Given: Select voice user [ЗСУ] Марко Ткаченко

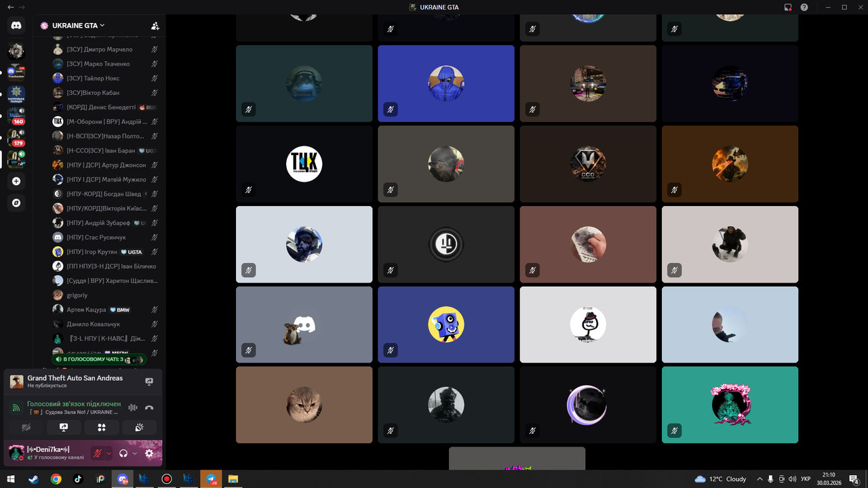Looking at the screenshot, I should (105, 64).
